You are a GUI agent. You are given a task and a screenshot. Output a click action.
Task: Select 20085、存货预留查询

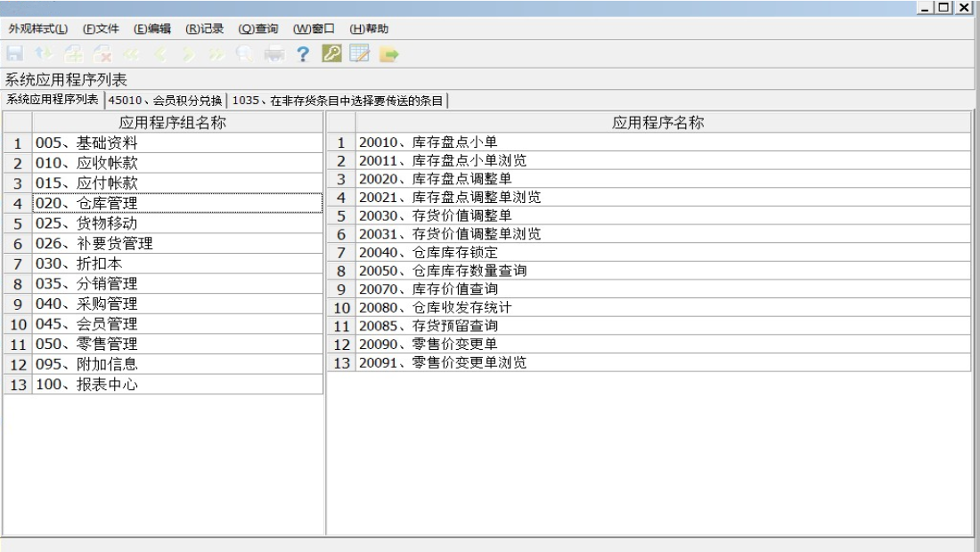pyautogui.click(x=663, y=325)
